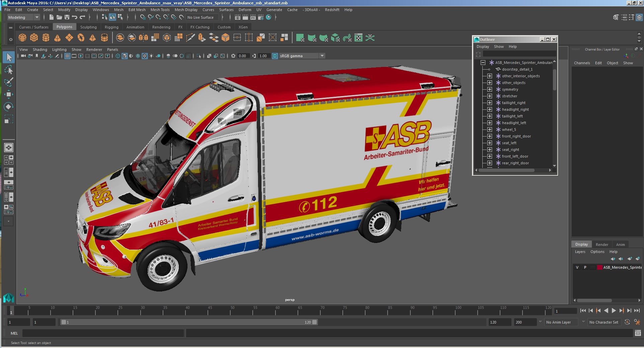Create a polygon cube from the shelf
Image resolution: width=644 pixels, height=348 pixels.
[x=34, y=38]
